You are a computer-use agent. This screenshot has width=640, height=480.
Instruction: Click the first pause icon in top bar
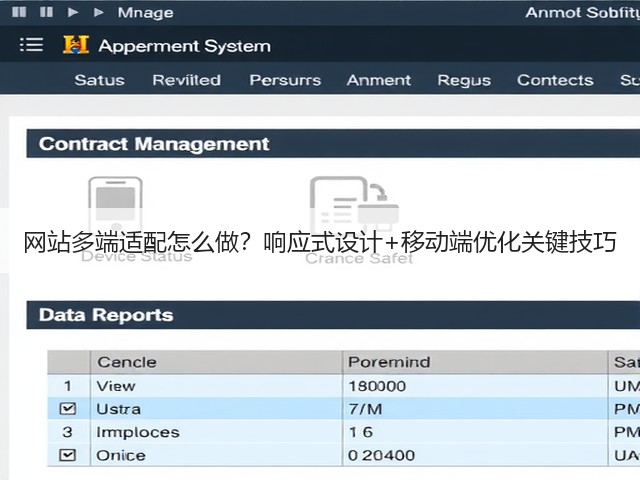click(x=19, y=12)
